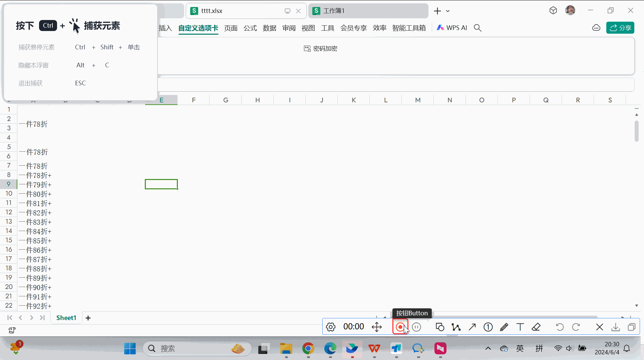Select column header G
Image resolution: width=644 pixels, height=360 pixels.
pyautogui.click(x=226, y=100)
